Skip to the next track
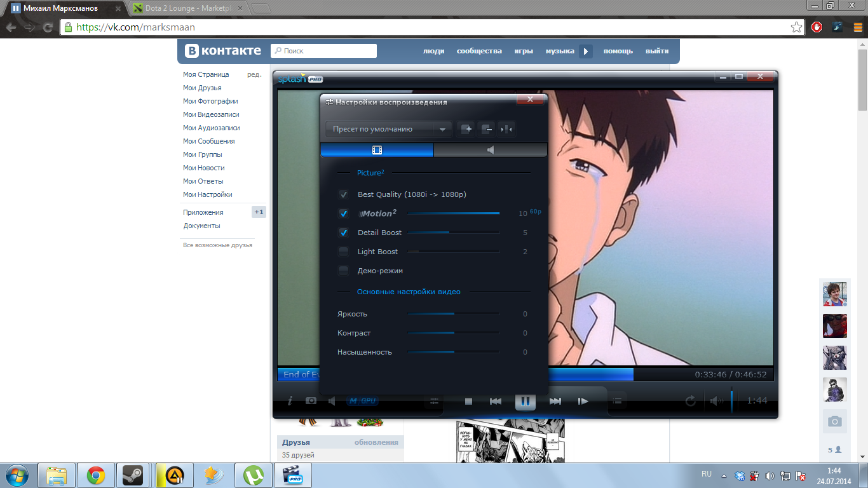The width and height of the screenshot is (868, 488). (x=555, y=401)
